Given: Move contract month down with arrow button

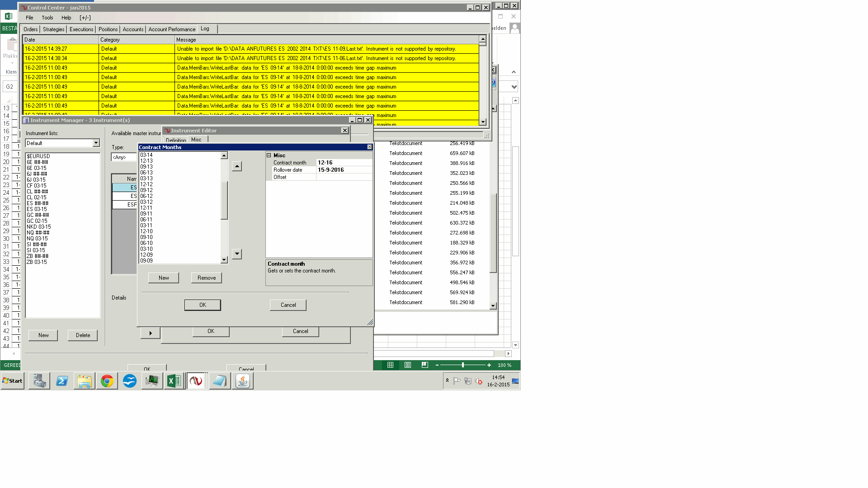Looking at the screenshot, I should click(x=237, y=254).
